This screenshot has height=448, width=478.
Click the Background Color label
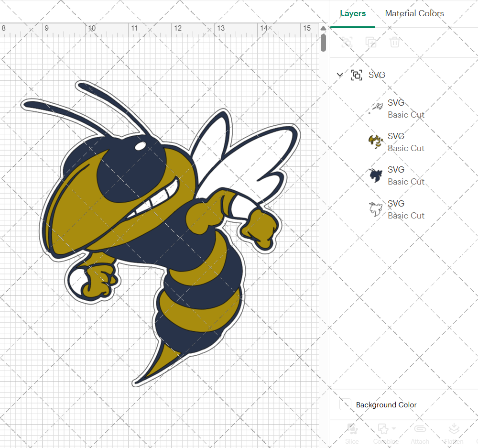click(x=386, y=404)
